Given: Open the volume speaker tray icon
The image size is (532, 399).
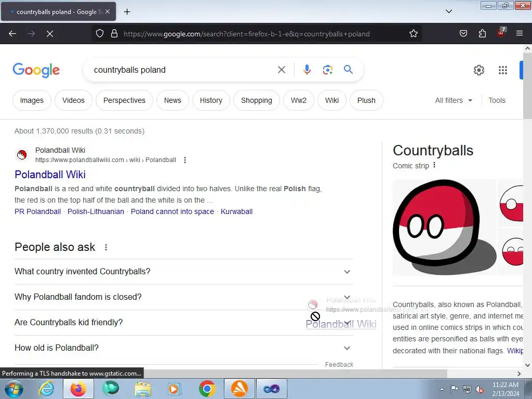Looking at the screenshot, I should coord(480,390).
